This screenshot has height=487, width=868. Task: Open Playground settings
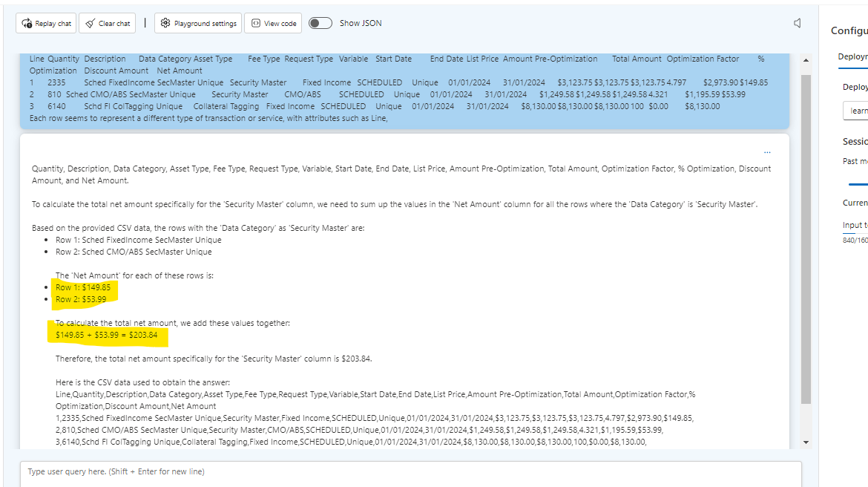click(x=198, y=23)
